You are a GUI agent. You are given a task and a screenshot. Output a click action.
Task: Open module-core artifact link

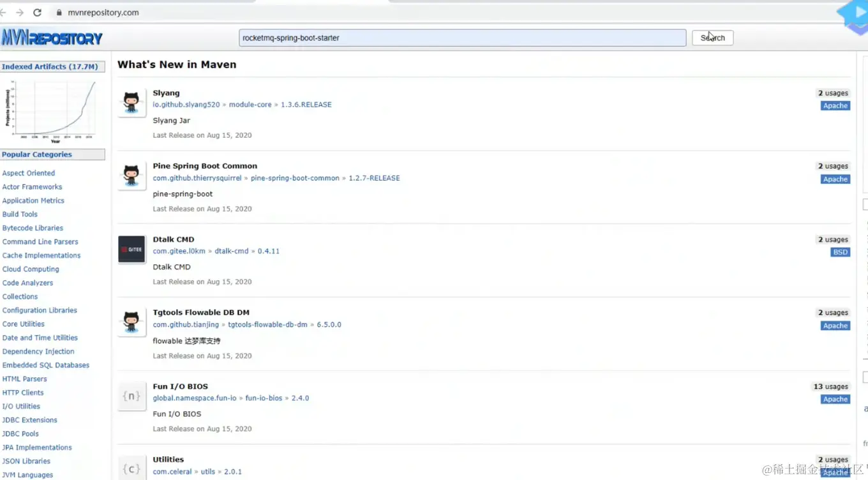coord(250,105)
